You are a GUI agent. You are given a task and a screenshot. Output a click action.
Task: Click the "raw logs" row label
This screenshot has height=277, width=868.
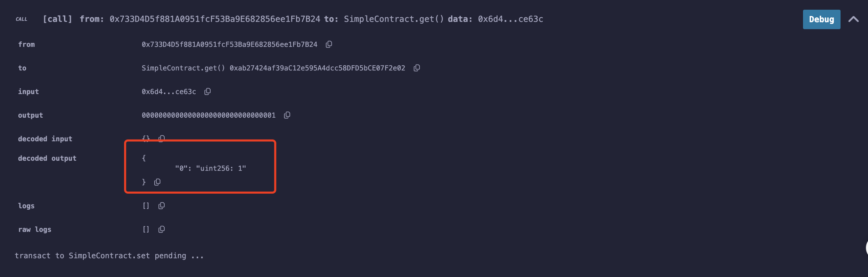[35, 229]
